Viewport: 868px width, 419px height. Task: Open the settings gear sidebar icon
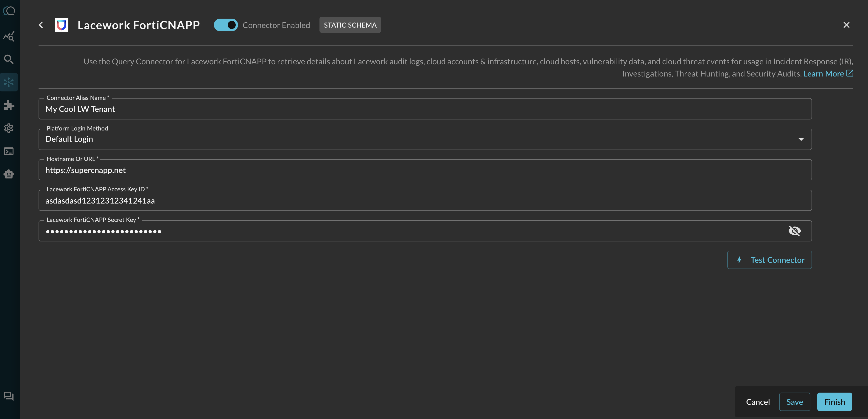tap(9, 128)
